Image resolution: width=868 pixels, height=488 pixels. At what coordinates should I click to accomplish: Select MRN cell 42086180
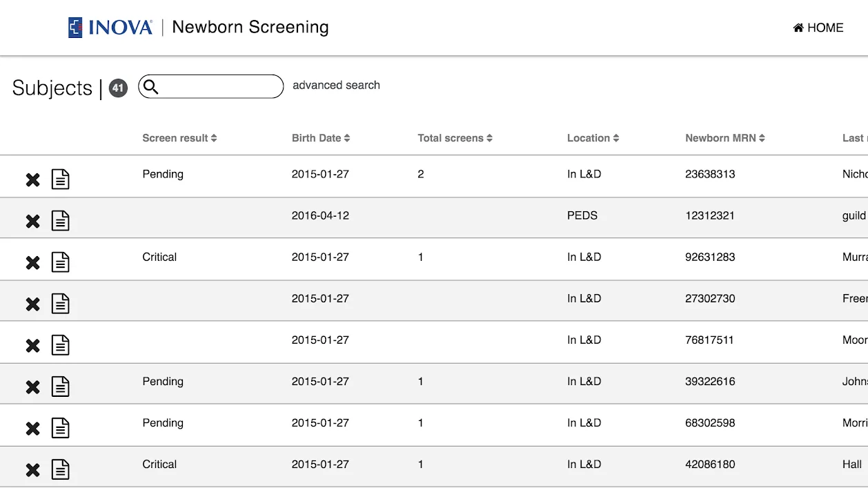(x=710, y=464)
